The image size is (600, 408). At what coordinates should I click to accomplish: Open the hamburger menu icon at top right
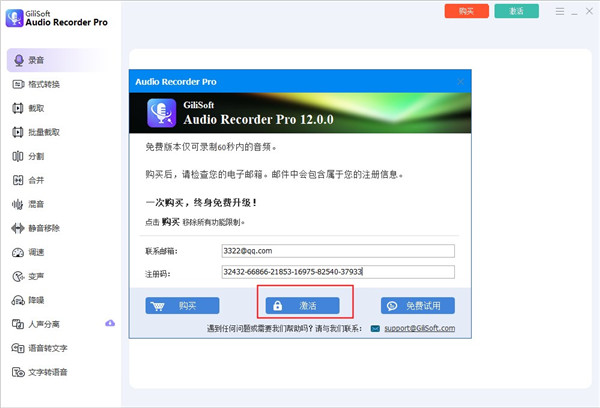[560, 11]
